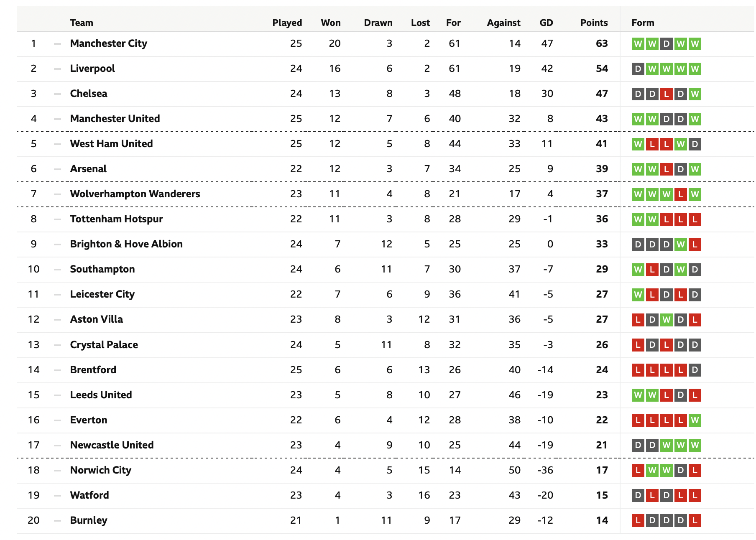The width and height of the screenshot is (756, 540).
Task: Click the Burnley team name
Action: 89,520
